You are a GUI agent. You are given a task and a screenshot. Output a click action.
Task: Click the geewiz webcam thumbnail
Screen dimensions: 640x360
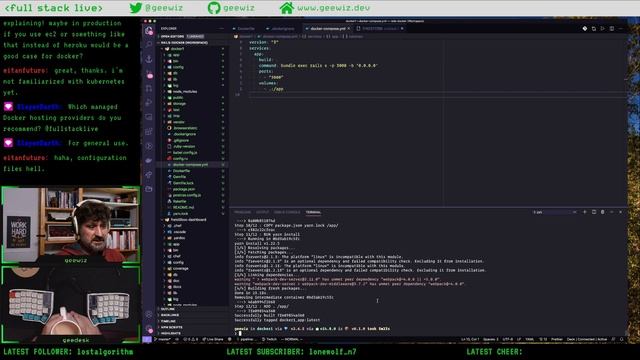click(71, 224)
